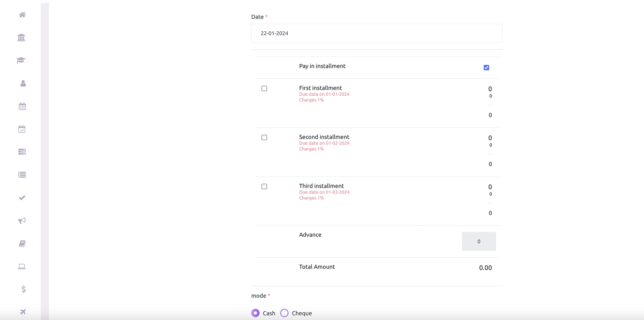Image resolution: width=644 pixels, height=320 pixels.
Task: Select the user profile icon in sidebar
Action: point(23,83)
